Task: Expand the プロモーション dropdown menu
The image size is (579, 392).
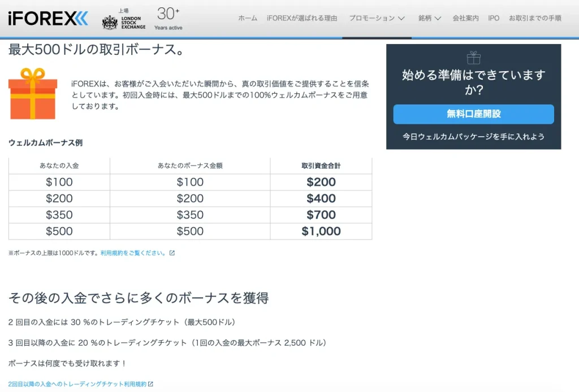Action: [377, 18]
